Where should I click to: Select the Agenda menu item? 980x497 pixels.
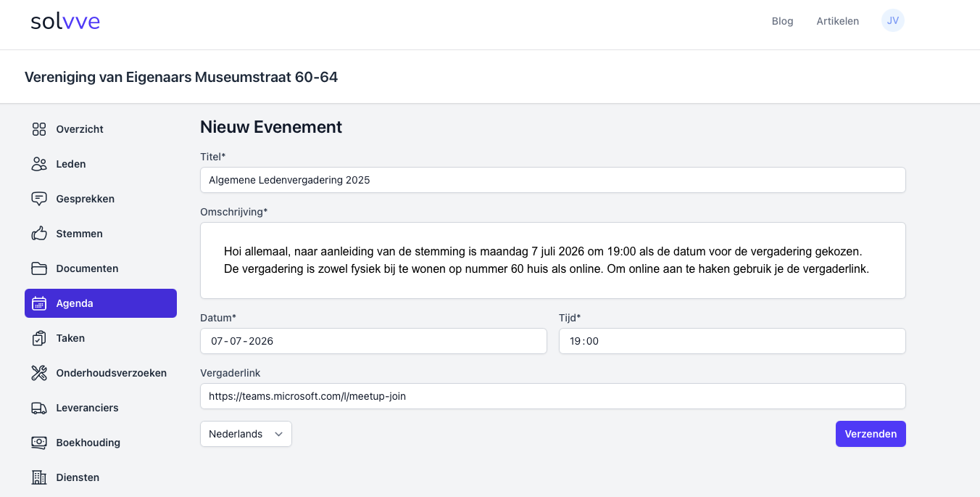tap(101, 303)
